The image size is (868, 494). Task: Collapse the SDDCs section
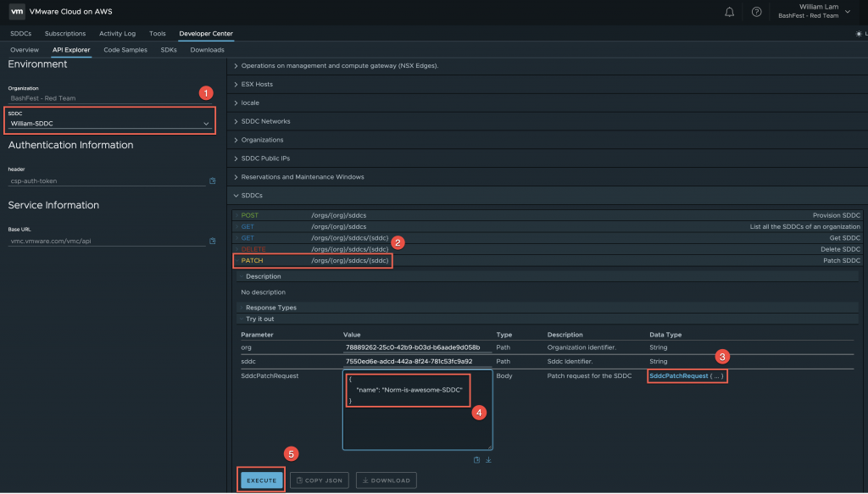251,195
